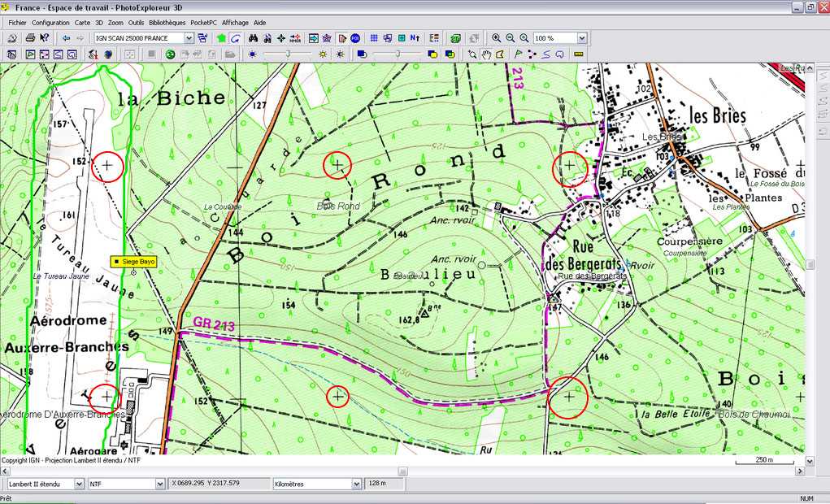Click the context help arrow-question icon

45,38
